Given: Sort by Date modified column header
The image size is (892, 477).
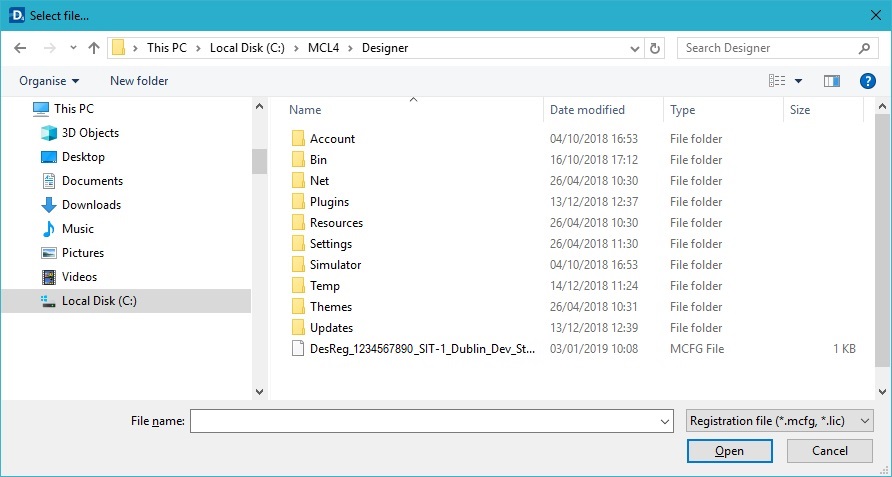Looking at the screenshot, I should coord(587,110).
